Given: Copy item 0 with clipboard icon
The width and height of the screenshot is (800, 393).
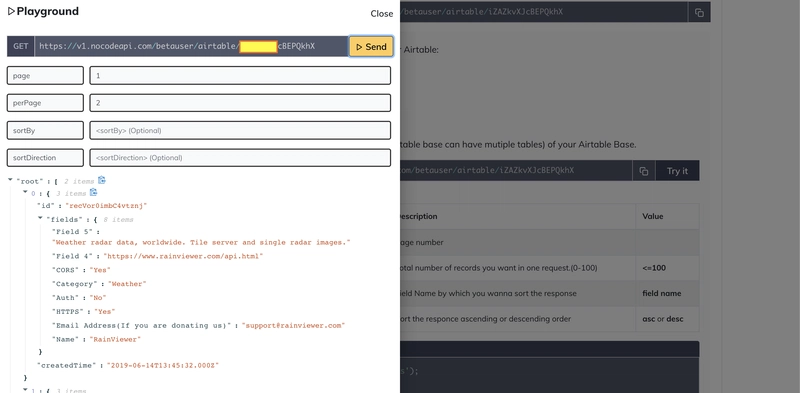Looking at the screenshot, I should 93,192.
